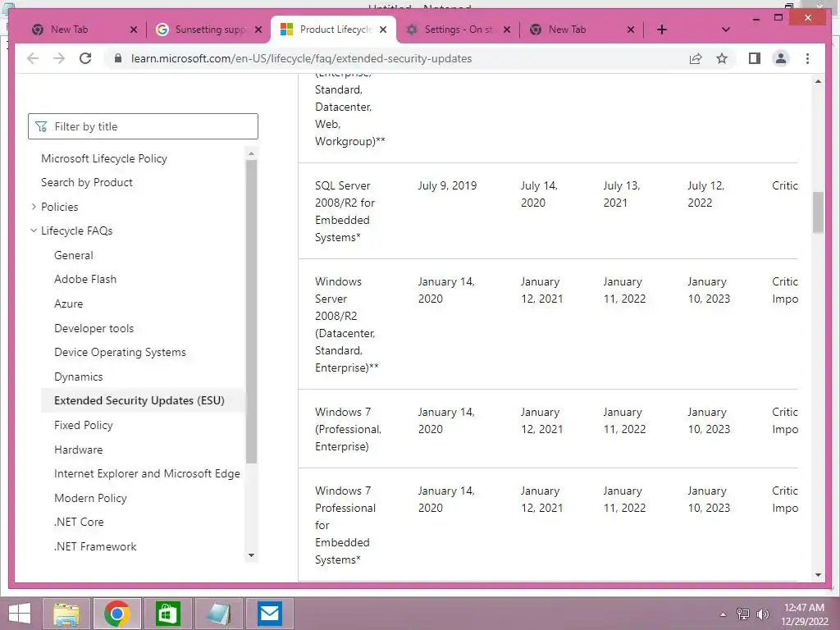Open the taskbar clock and date
The width and height of the screenshot is (840, 630).
pos(804,614)
